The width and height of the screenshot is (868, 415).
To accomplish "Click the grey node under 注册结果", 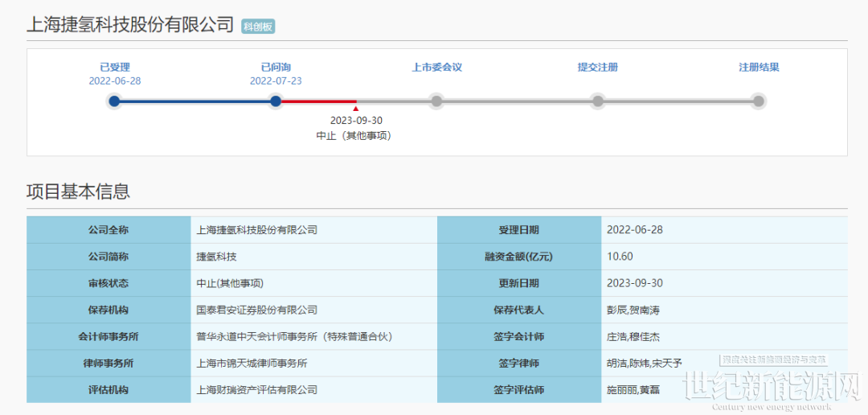I will click(759, 101).
